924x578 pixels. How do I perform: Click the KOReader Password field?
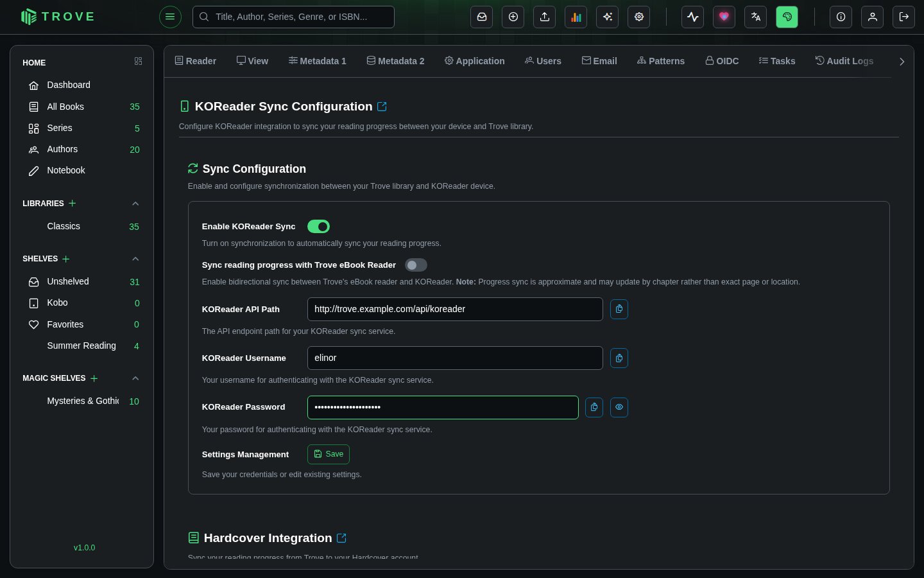click(443, 407)
